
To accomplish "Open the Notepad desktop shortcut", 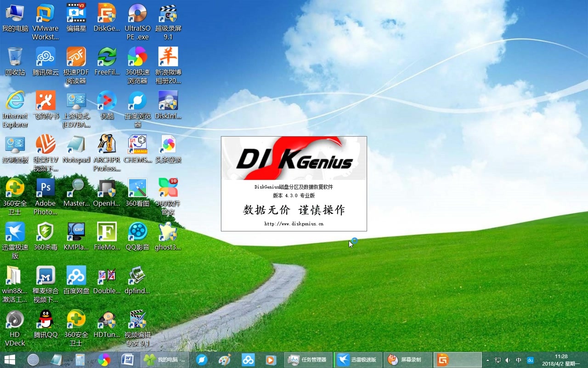I will (76, 149).
